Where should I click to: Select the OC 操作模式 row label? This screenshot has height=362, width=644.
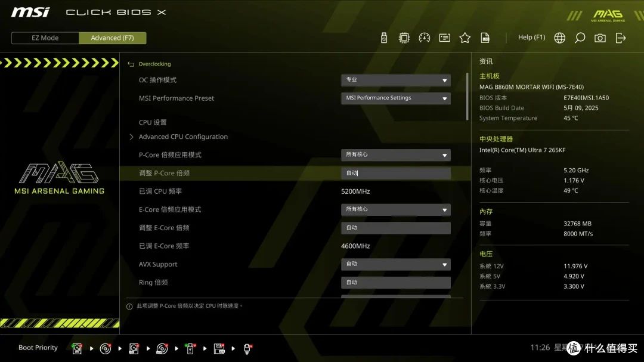click(157, 80)
